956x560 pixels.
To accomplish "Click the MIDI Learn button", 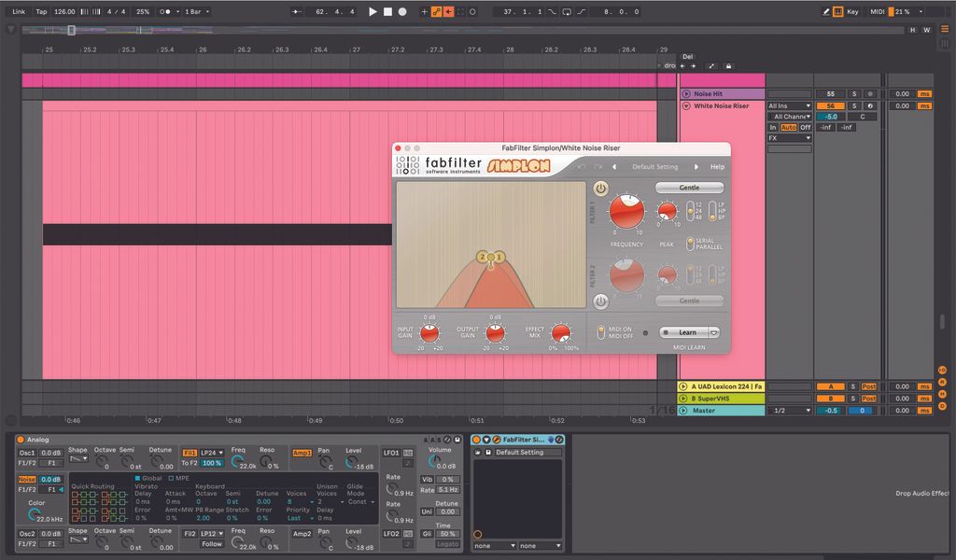I will tap(682, 332).
